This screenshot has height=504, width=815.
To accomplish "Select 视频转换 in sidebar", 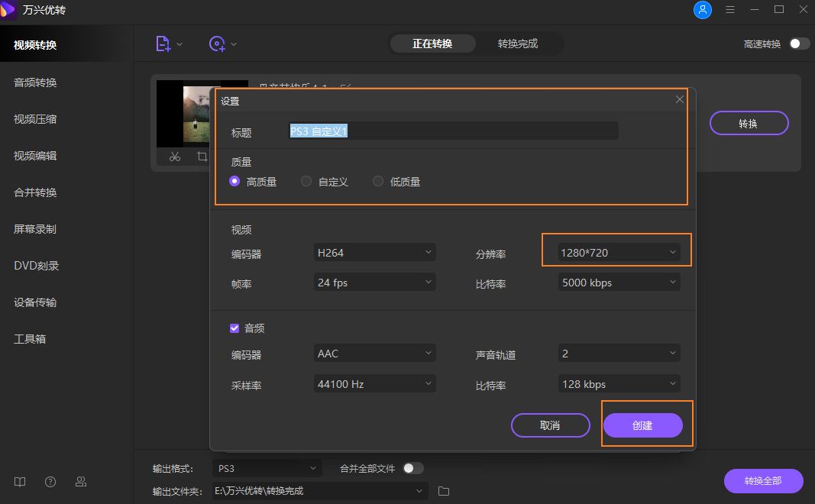I will (66, 45).
